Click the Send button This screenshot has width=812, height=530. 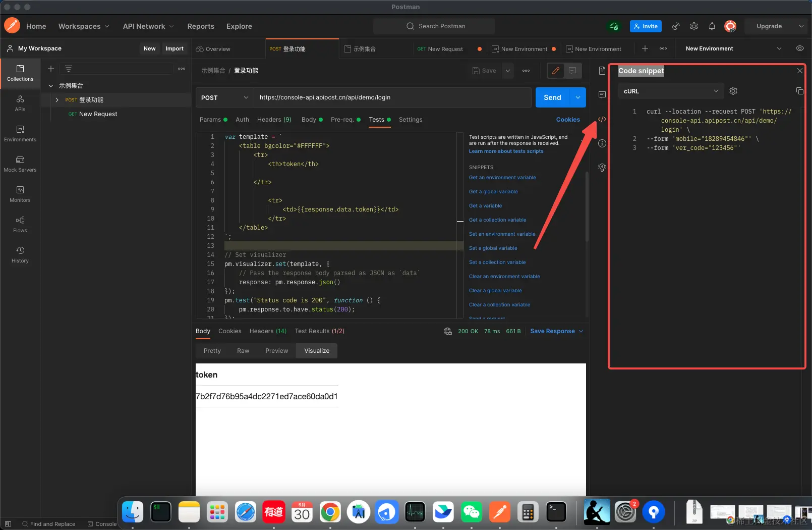tap(553, 97)
